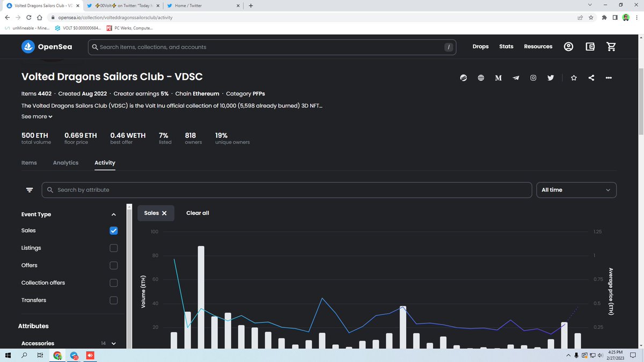Open the browser tab search chevron
This screenshot has width=644, height=362.
590,5
